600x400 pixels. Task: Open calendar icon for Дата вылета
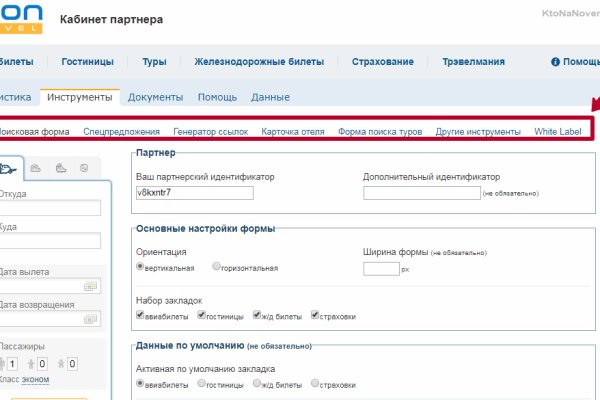point(91,287)
